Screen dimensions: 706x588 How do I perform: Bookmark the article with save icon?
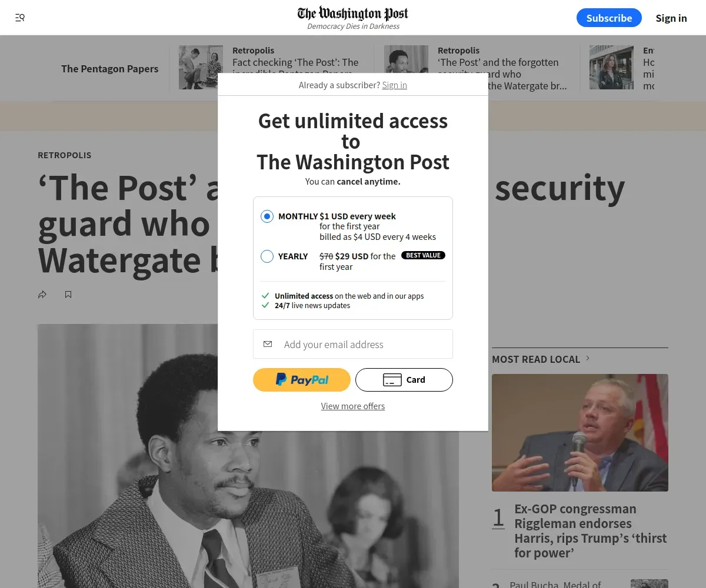68,295
